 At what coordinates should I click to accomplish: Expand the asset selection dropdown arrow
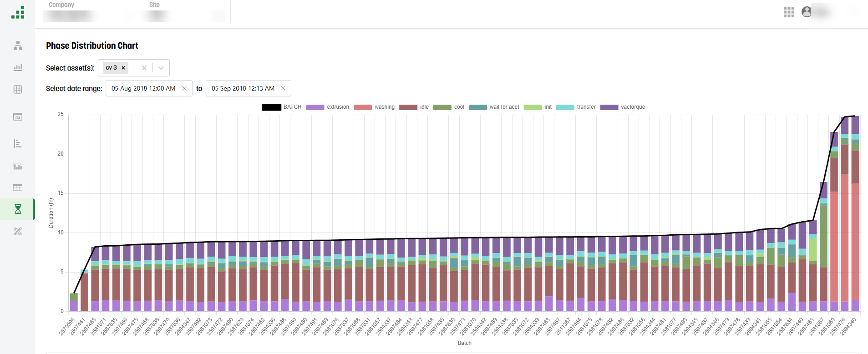click(161, 68)
